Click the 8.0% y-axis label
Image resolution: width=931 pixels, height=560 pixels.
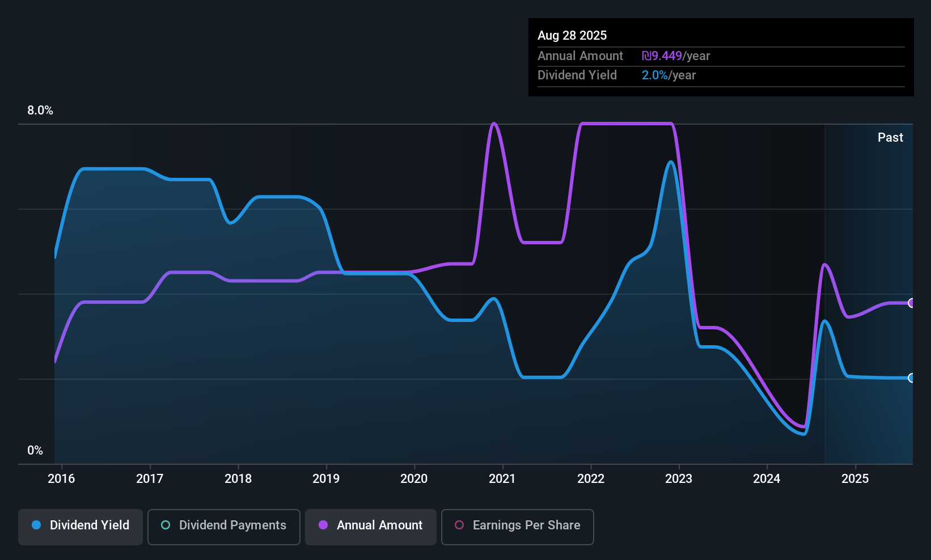click(x=40, y=111)
